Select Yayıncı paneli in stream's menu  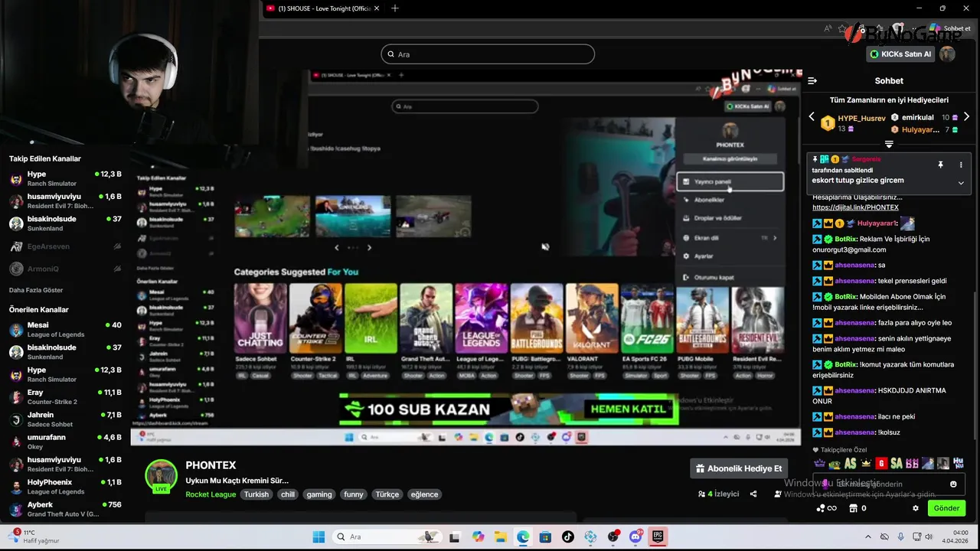point(730,181)
